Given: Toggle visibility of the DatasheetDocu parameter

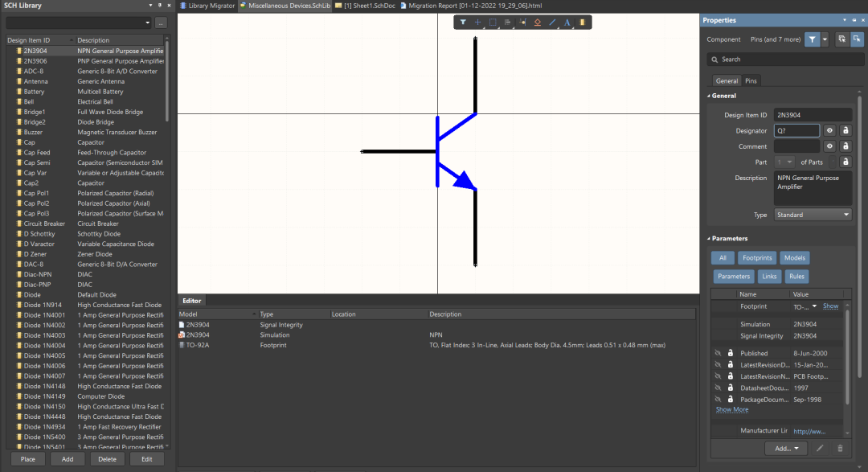Looking at the screenshot, I should point(718,388).
